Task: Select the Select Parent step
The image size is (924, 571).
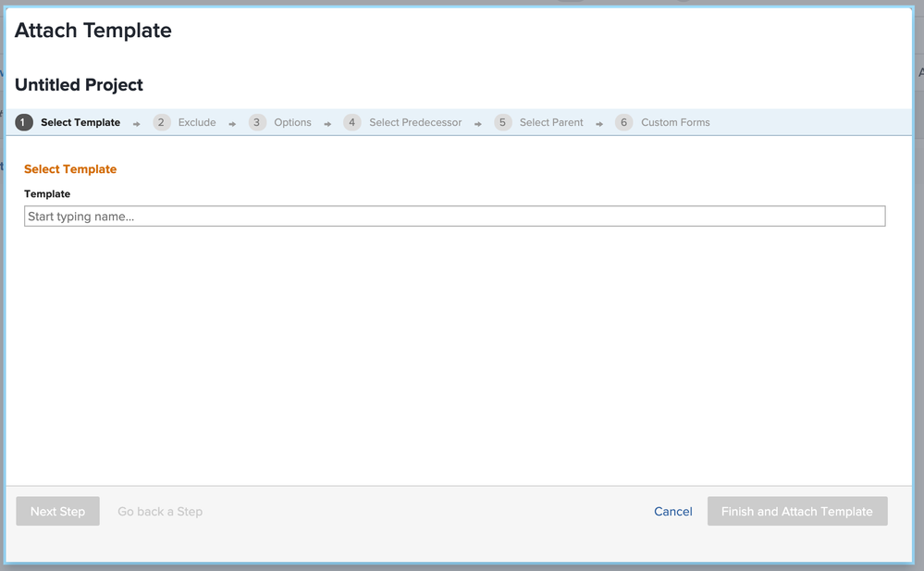Action: (x=551, y=122)
